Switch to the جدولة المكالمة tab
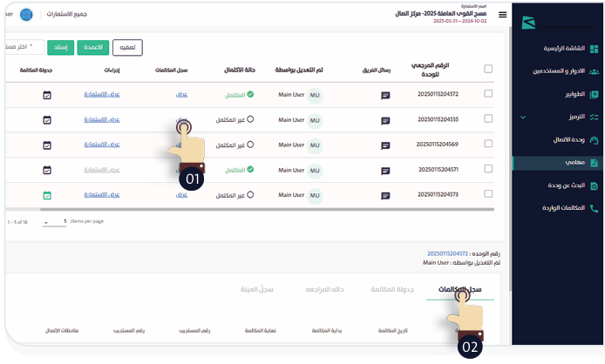This screenshot has width=605, height=364. coord(391,289)
